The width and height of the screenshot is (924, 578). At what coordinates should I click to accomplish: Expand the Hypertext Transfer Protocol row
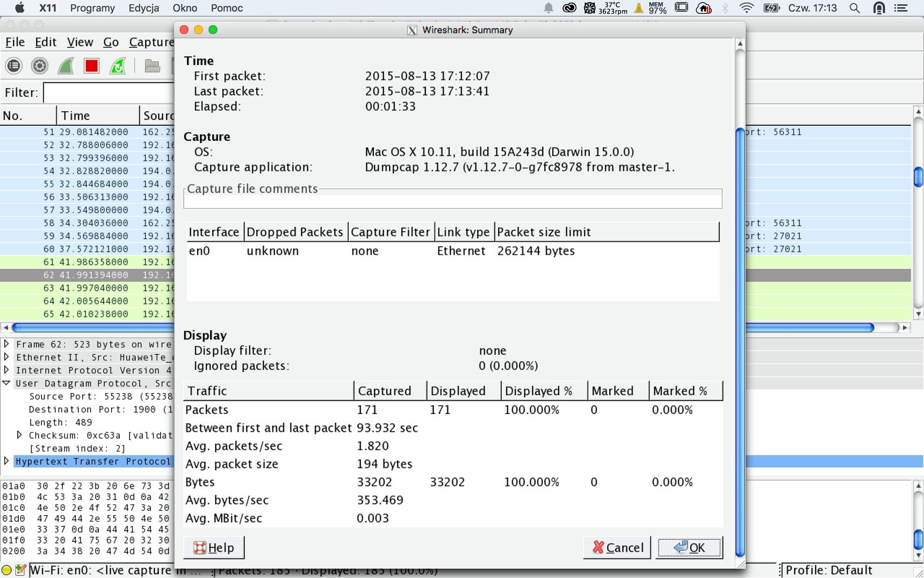point(6,461)
